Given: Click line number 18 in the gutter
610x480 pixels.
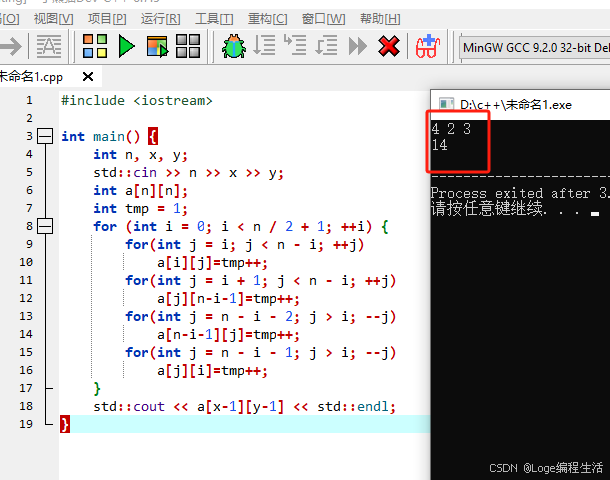Looking at the screenshot, I should tap(26, 406).
